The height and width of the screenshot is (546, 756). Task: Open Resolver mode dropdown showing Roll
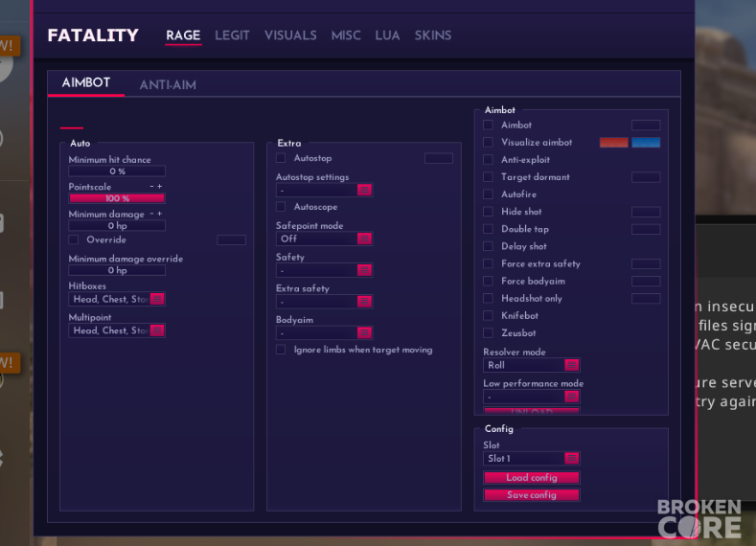point(532,365)
